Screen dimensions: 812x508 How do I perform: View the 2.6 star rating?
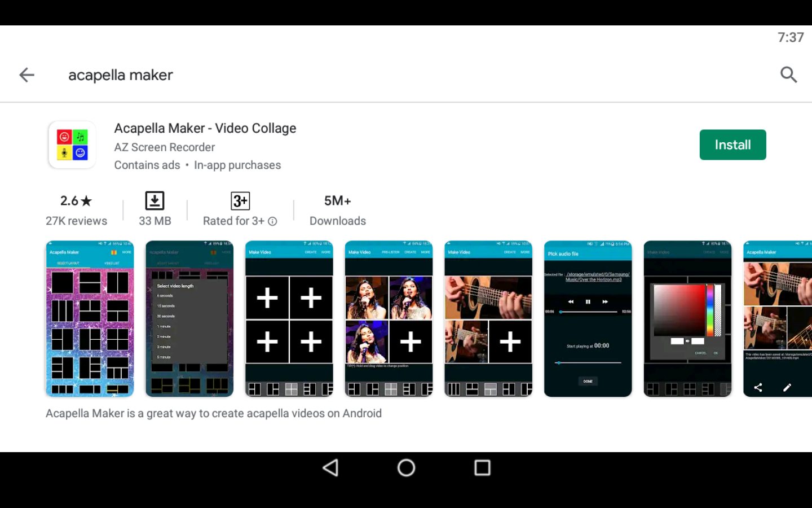76,201
